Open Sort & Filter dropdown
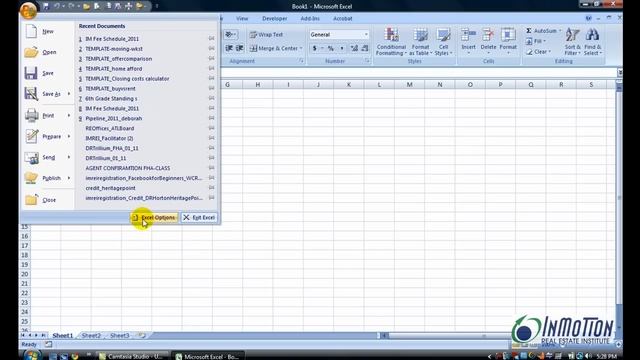 click(572, 42)
